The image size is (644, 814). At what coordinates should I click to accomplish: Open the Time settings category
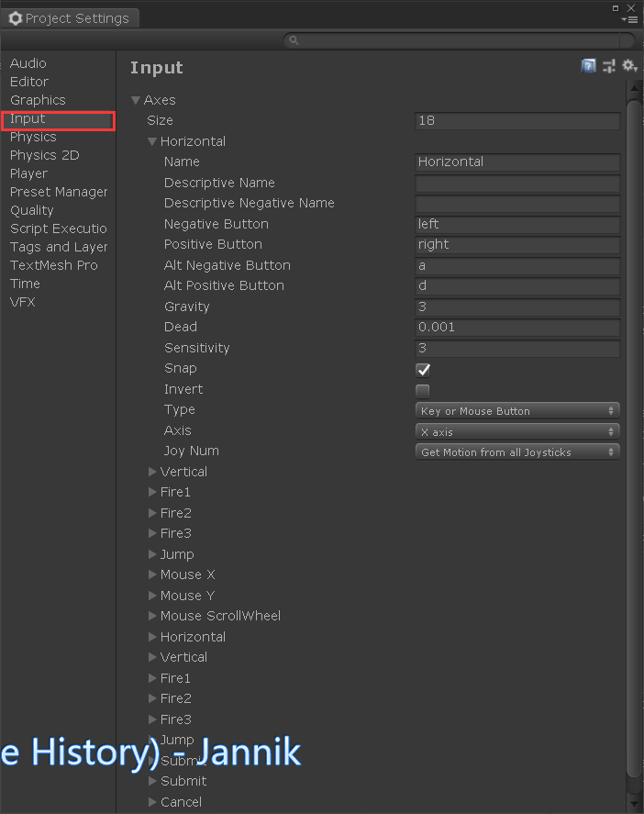[x=25, y=284]
